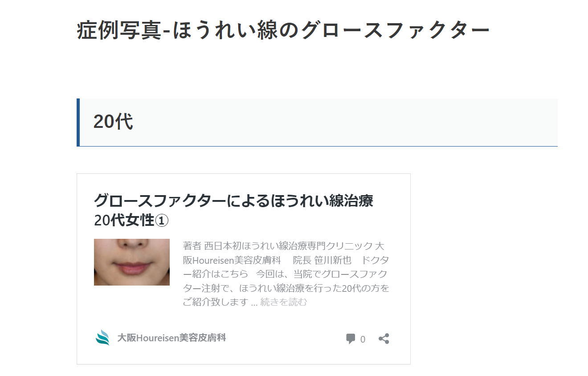Click the share icon on the article card
Viewport: 588px width, 376px height.
pos(384,339)
